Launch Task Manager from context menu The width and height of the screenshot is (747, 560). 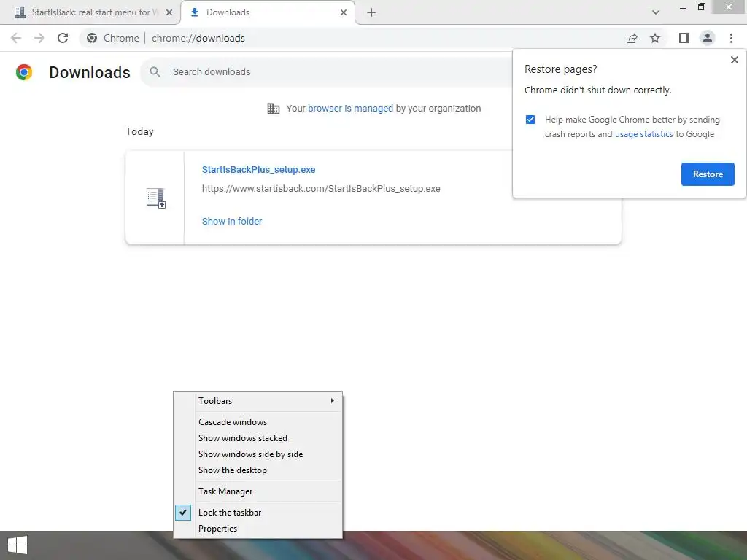(x=258, y=491)
